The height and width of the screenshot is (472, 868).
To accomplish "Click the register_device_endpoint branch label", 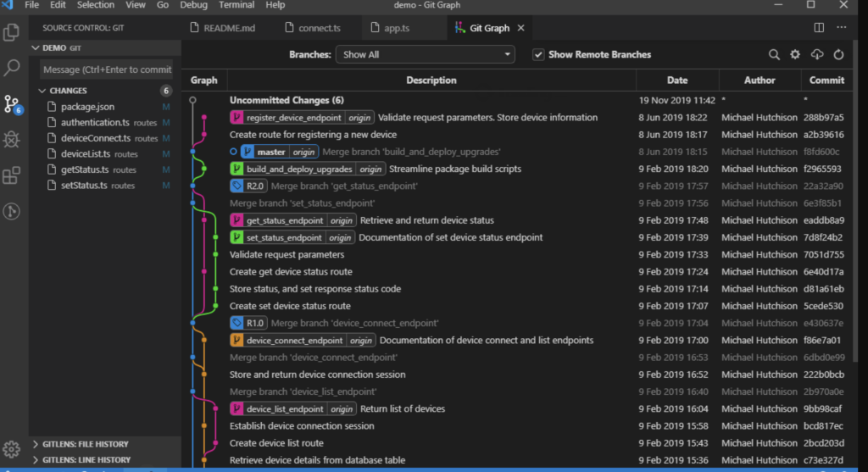I will tap(302, 117).
